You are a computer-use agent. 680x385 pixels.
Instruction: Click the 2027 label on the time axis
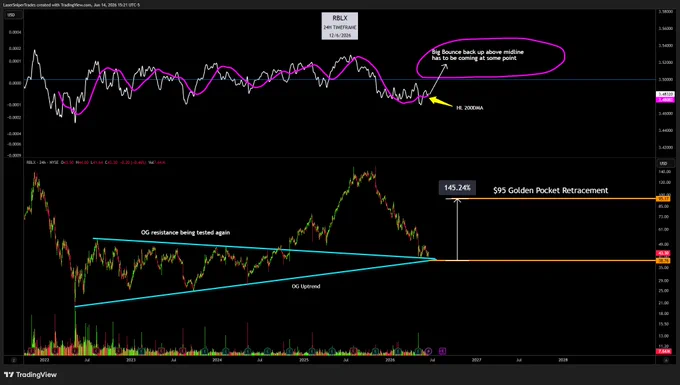[476, 360]
